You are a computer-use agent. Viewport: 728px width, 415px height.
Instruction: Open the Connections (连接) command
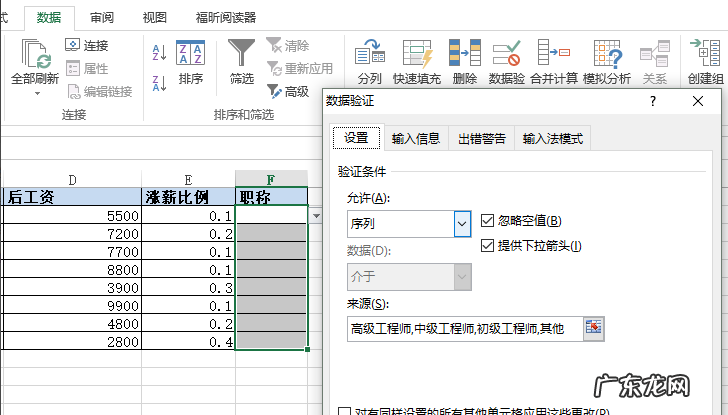coord(87,45)
